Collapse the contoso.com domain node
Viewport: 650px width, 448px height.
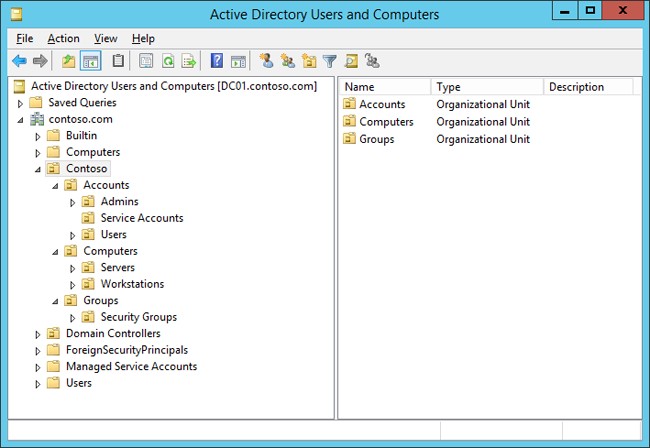click(x=21, y=120)
